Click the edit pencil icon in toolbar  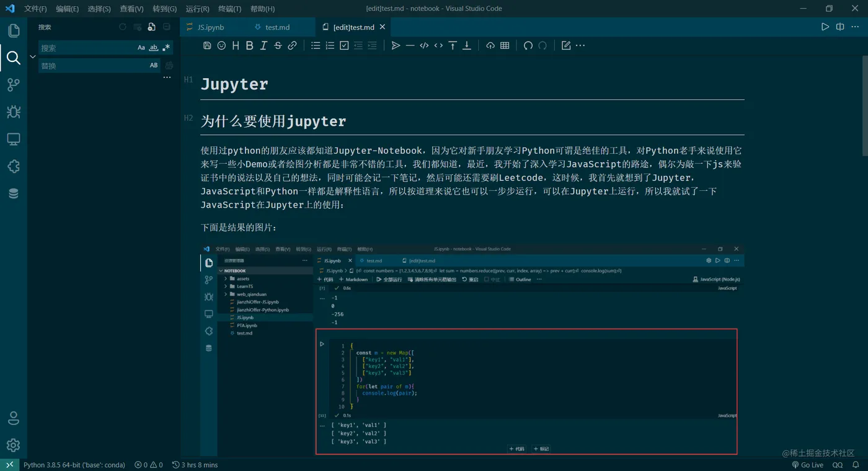(566, 45)
